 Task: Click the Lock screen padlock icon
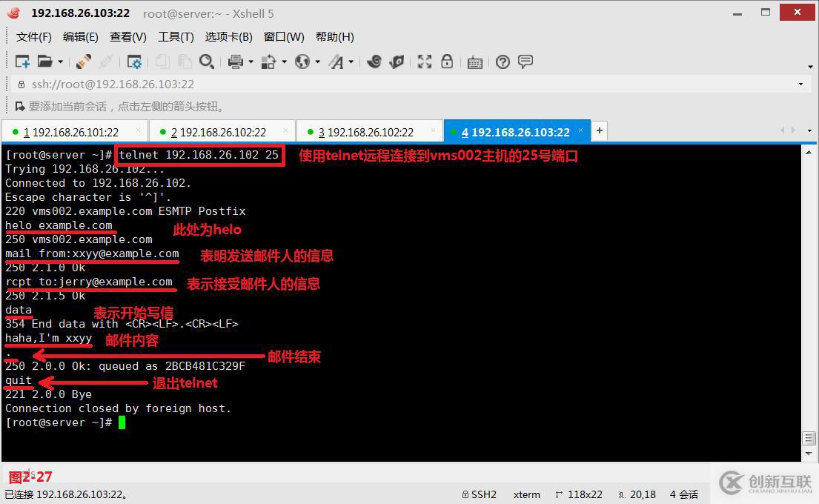(x=447, y=62)
